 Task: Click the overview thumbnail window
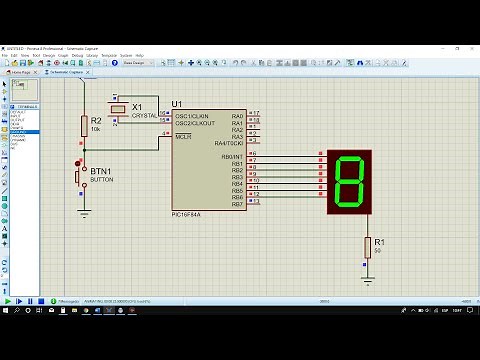click(25, 90)
